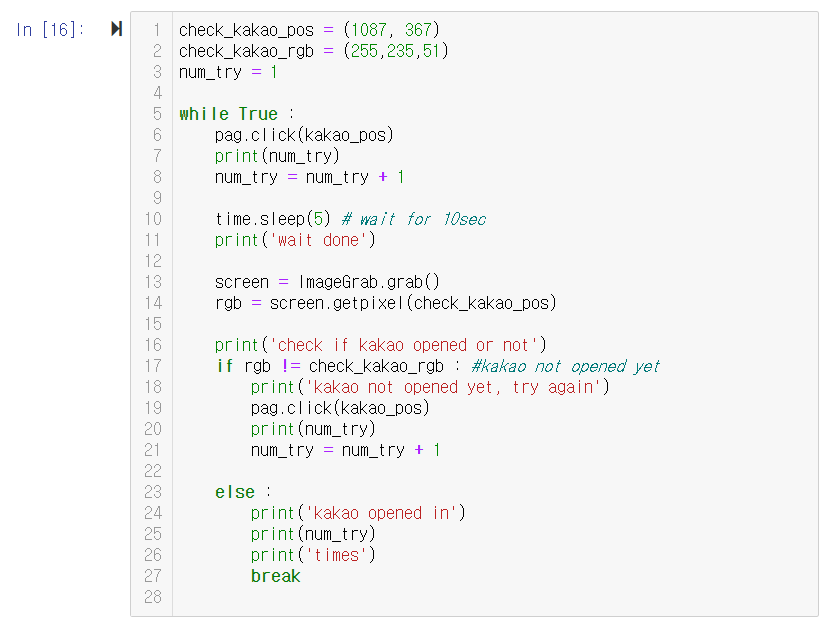
Task: Click the 'else :' line
Action: pos(243,492)
